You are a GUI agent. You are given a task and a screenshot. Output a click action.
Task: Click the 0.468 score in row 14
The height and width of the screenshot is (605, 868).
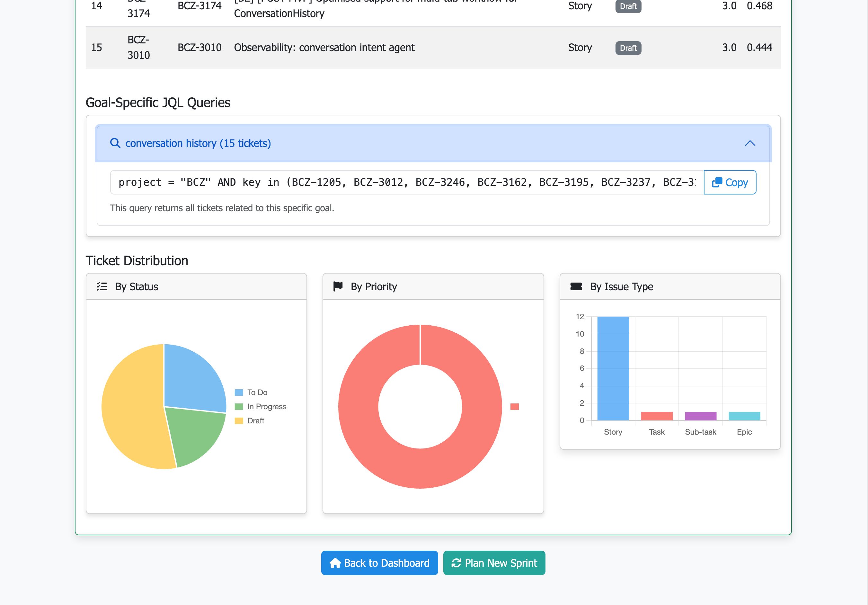point(759,6)
